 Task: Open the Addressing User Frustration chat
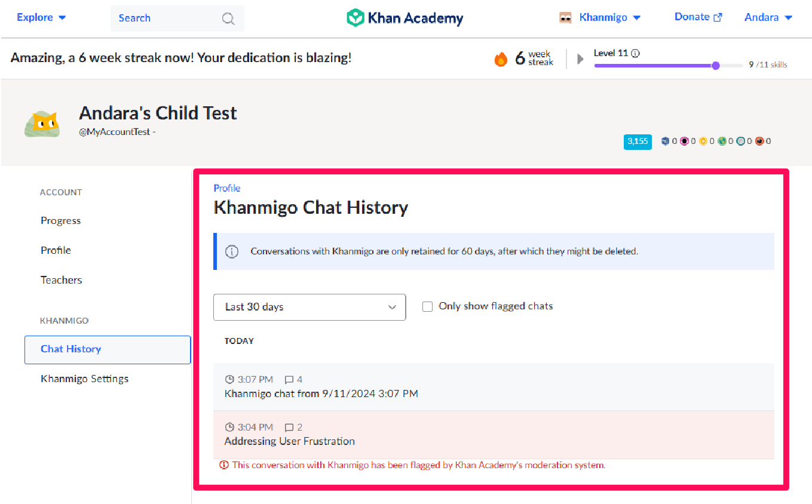point(290,441)
